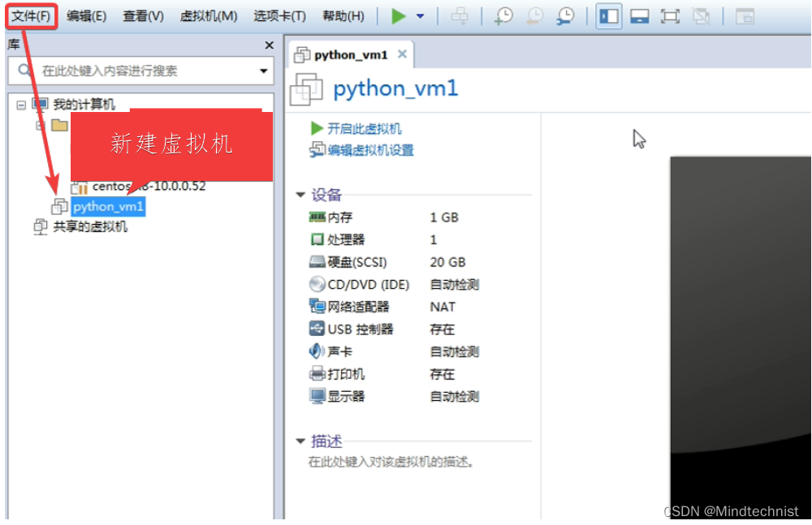Click the python_vm1 tab VM icon
The width and height of the screenshot is (812, 525).
click(302, 54)
